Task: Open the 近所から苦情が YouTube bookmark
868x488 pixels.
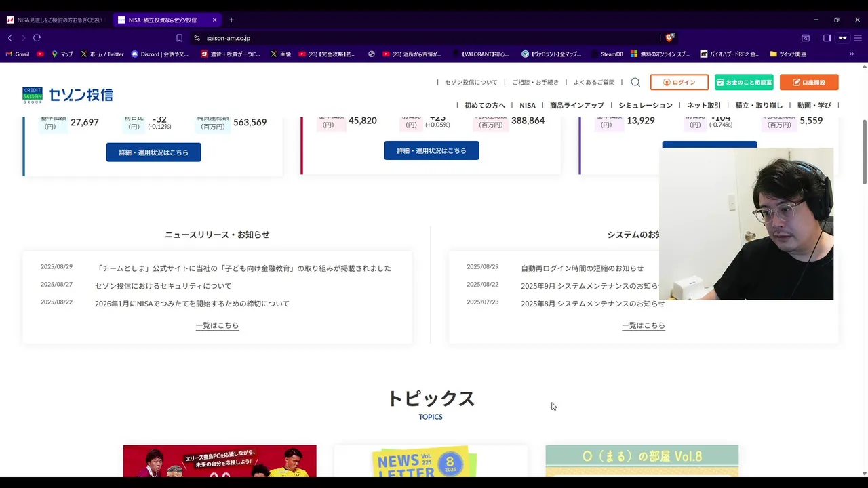Action: [412, 54]
